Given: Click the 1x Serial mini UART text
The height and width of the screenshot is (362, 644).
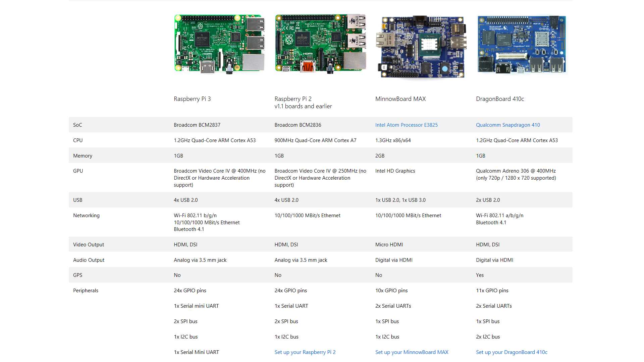Looking at the screenshot, I should (x=196, y=306).
